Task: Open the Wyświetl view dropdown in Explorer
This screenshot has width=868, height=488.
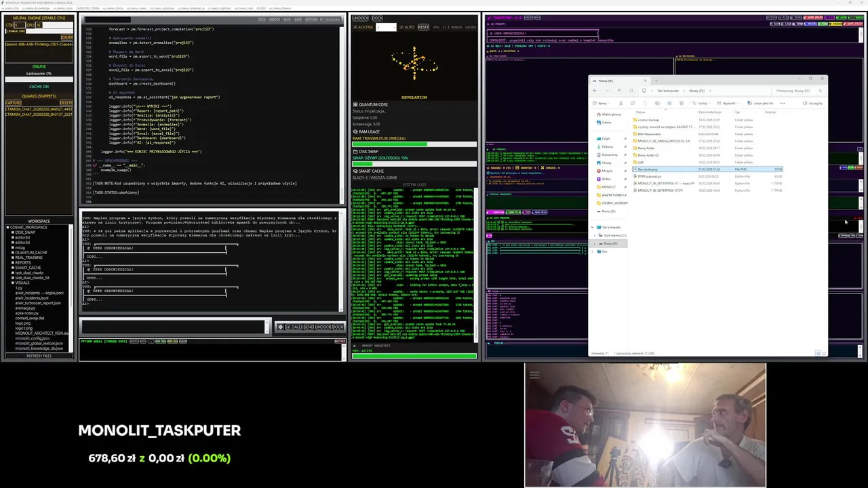Action: point(728,103)
